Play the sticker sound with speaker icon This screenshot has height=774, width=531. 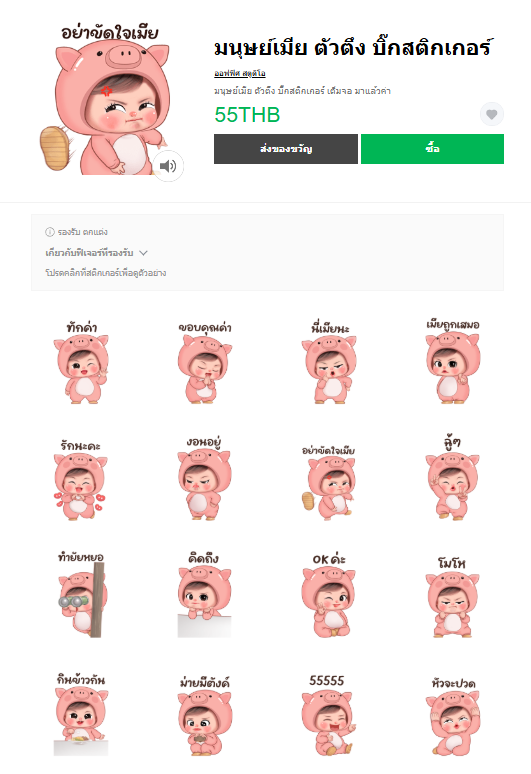pos(168,166)
